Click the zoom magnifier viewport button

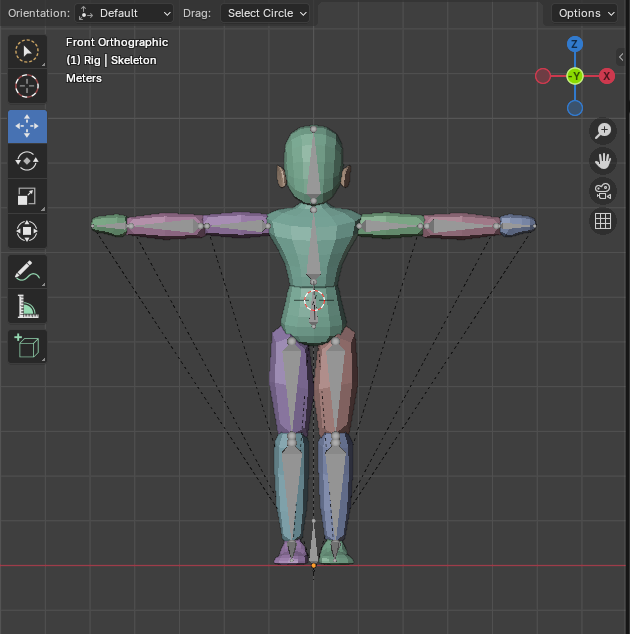pyautogui.click(x=603, y=131)
